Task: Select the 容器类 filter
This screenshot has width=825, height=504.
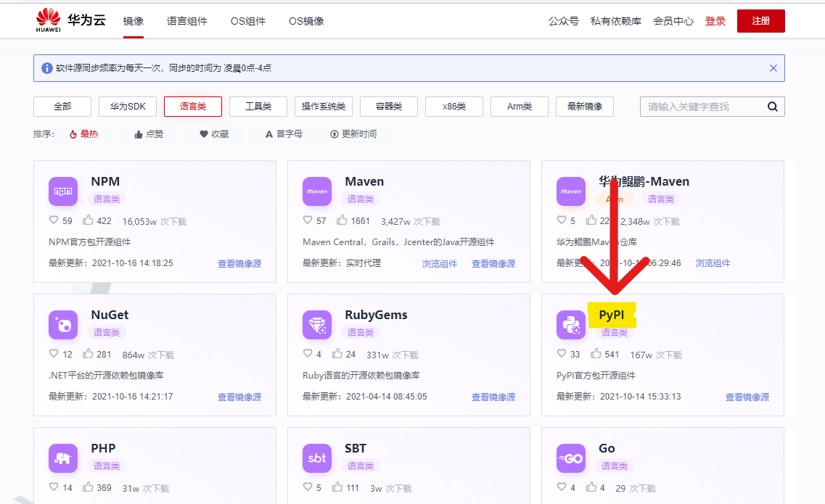Action: 389,107
